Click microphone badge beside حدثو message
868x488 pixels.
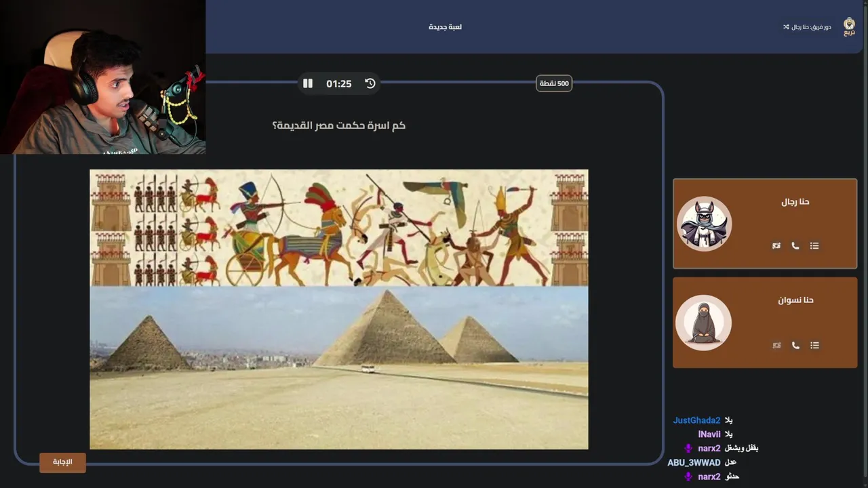pyautogui.click(x=688, y=477)
